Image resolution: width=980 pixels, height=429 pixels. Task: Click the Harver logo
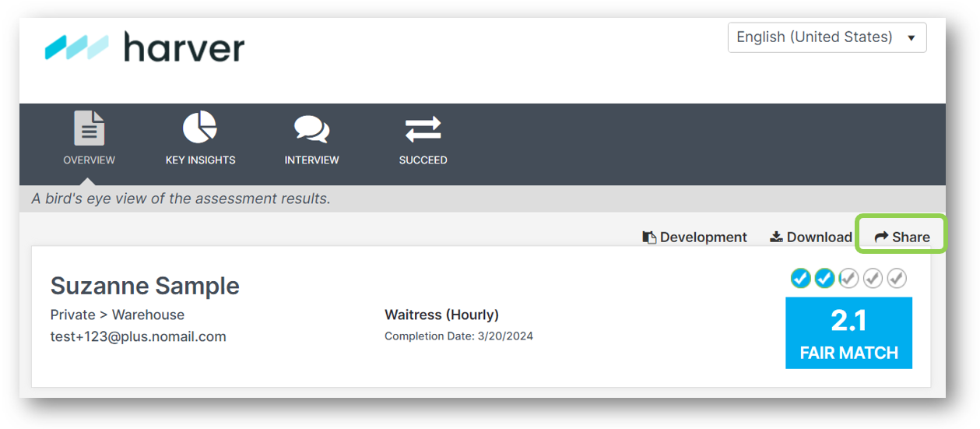145,47
